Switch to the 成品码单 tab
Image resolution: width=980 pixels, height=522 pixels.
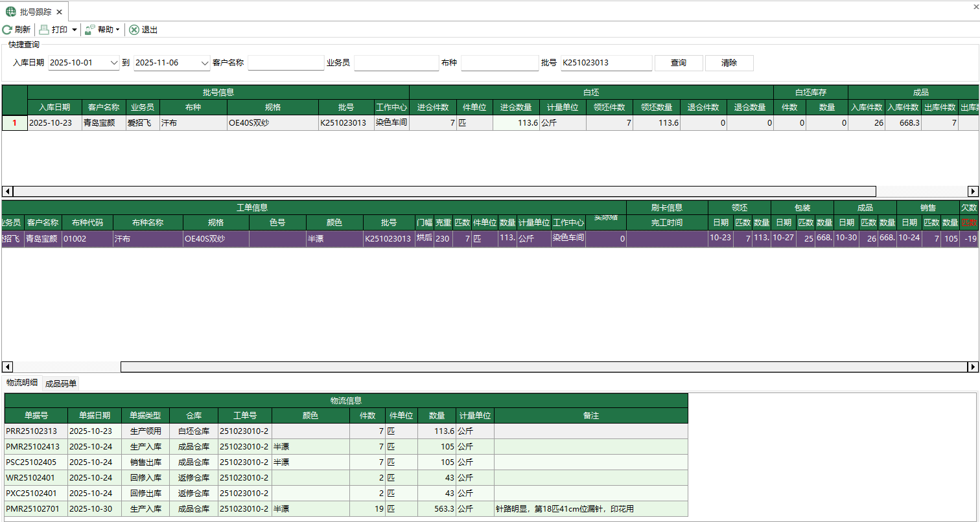pyautogui.click(x=61, y=383)
